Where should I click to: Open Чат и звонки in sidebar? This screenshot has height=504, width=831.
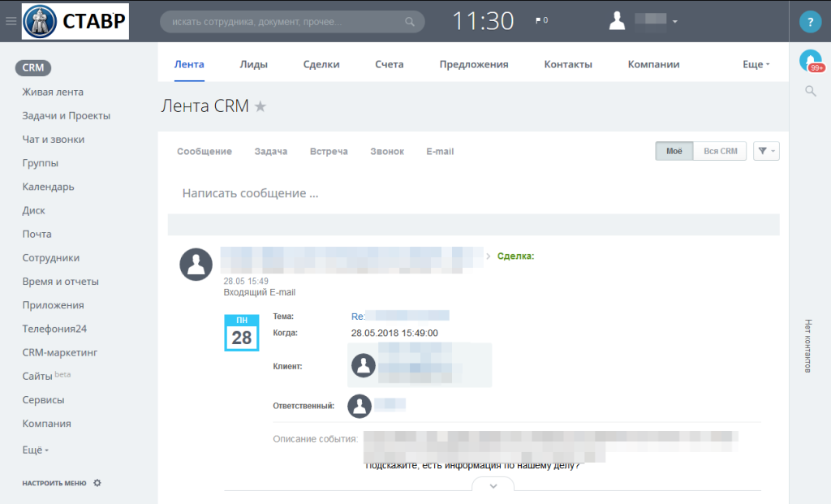click(54, 140)
